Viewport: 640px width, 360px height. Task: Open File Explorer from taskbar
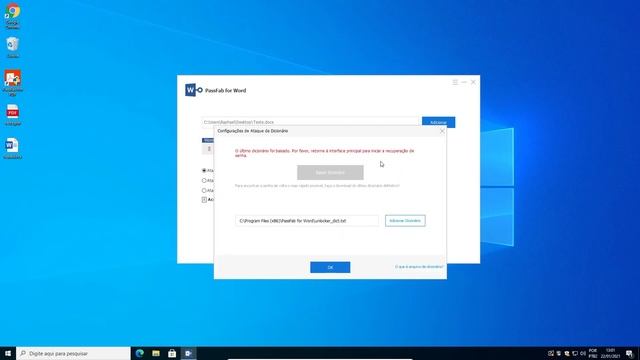(156, 353)
